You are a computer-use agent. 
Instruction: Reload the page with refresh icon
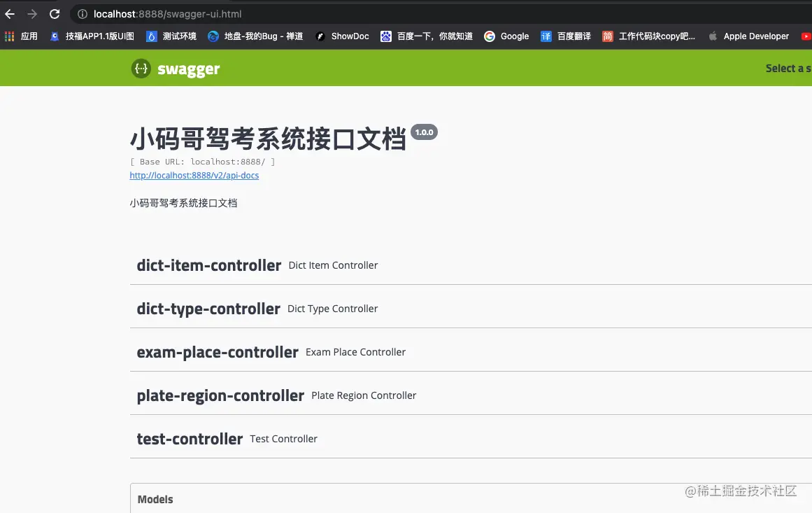coord(55,14)
